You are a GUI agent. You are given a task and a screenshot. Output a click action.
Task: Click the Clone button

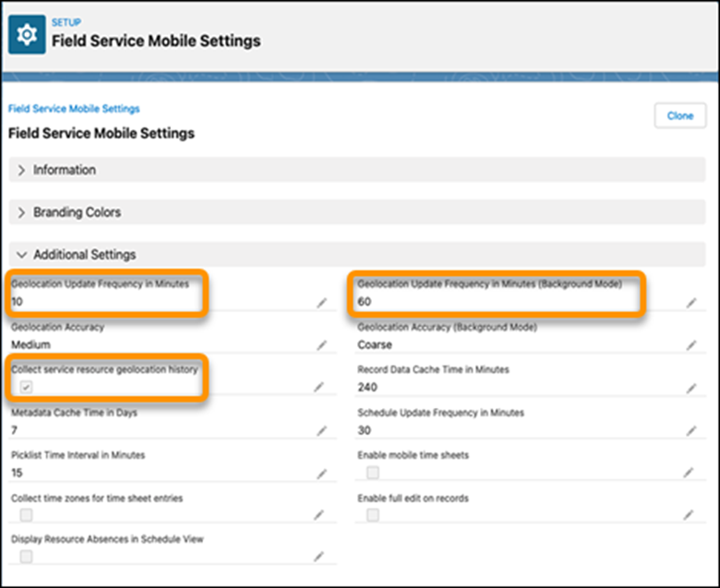(680, 115)
